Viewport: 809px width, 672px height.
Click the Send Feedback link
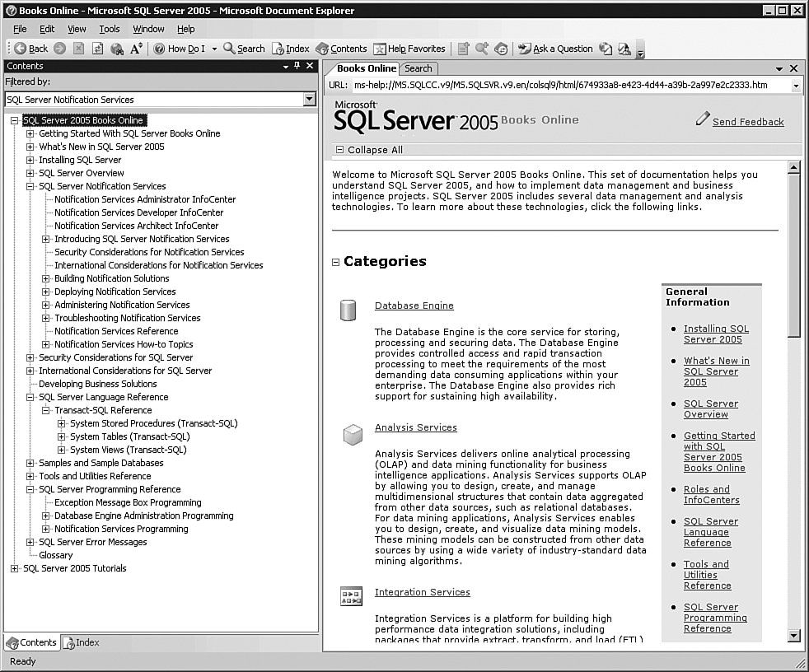[748, 122]
